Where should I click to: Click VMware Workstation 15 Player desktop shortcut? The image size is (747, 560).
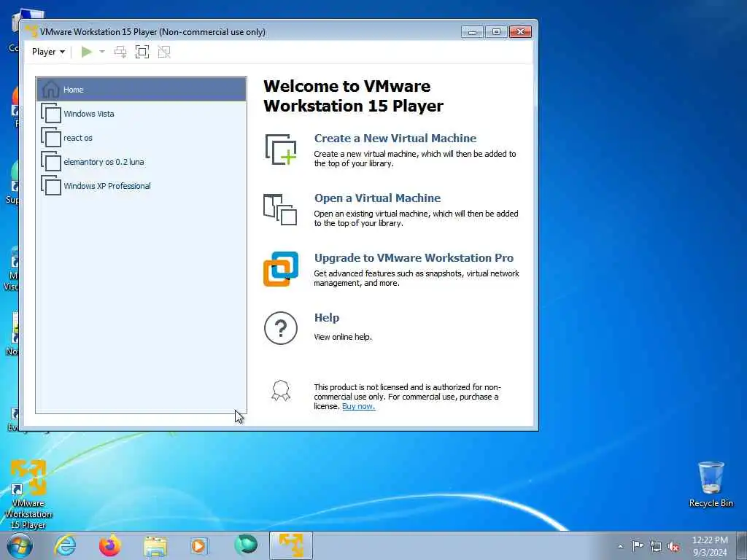click(x=28, y=494)
